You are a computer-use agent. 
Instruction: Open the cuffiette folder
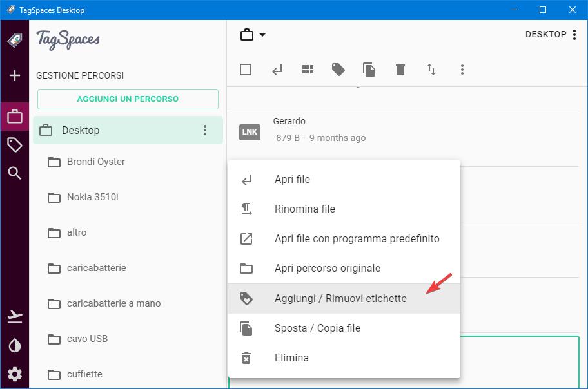84,374
